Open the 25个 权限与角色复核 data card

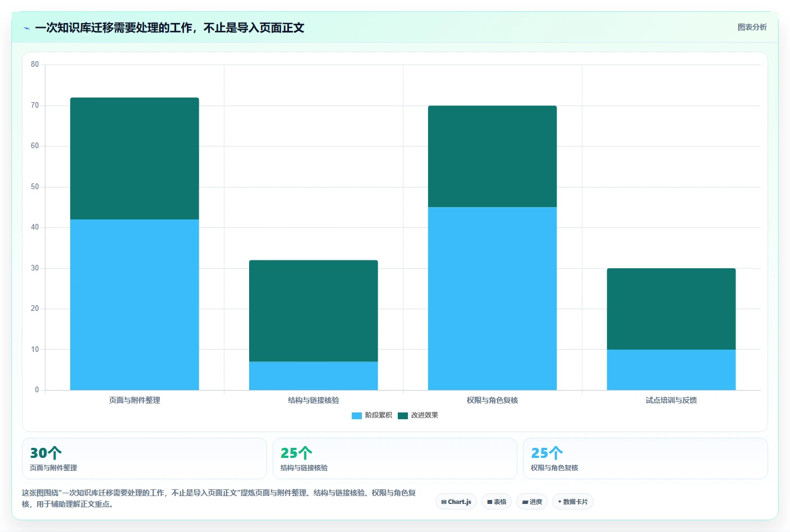(x=645, y=458)
